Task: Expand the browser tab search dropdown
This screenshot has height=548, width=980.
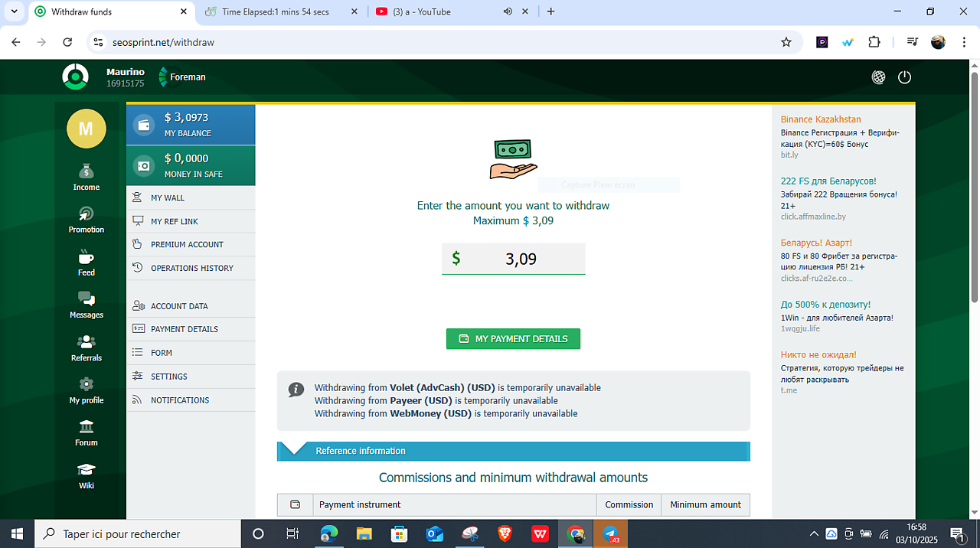Action: click(x=14, y=11)
